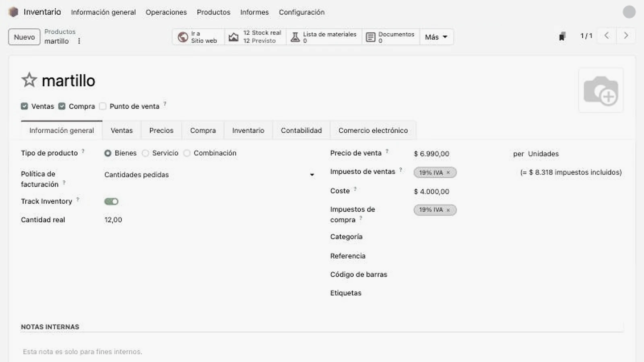This screenshot has height=362, width=644.
Task: Click into the Código de barras field
Action: (518, 275)
